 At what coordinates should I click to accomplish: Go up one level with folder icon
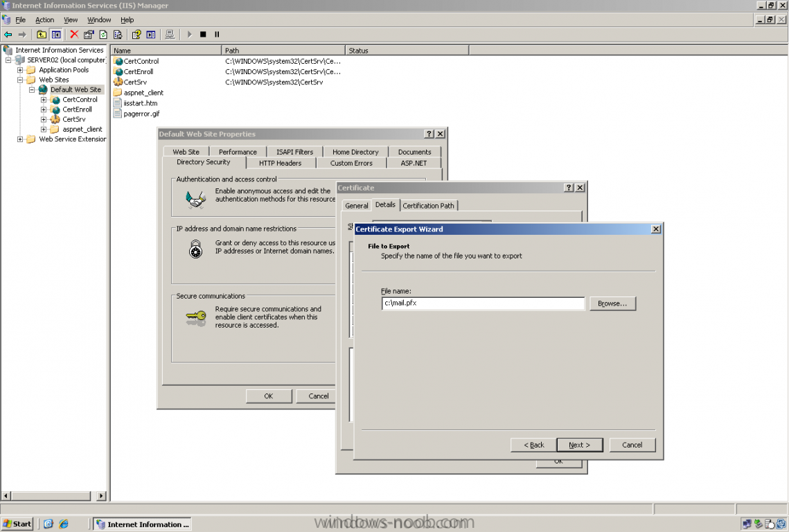click(42, 35)
